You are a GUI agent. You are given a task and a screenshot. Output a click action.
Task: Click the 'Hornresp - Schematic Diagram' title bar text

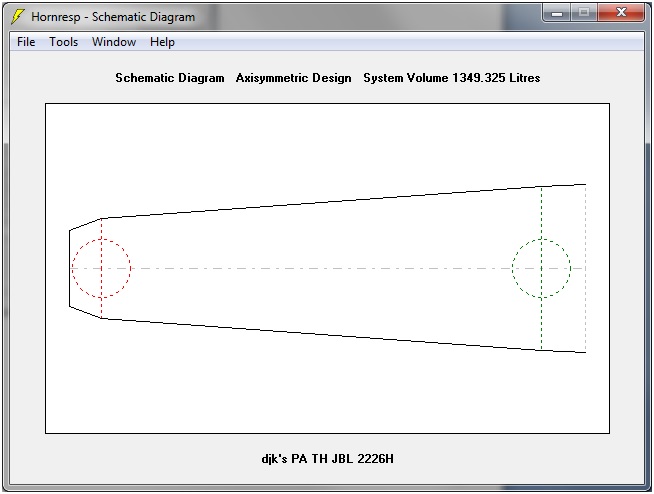pyautogui.click(x=113, y=17)
